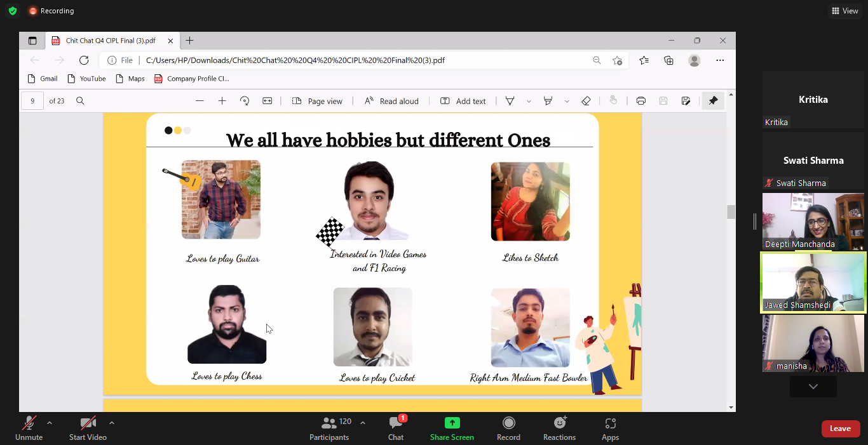Select Jawed Shamshedi video tile
The width and height of the screenshot is (868, 445).
813,282
